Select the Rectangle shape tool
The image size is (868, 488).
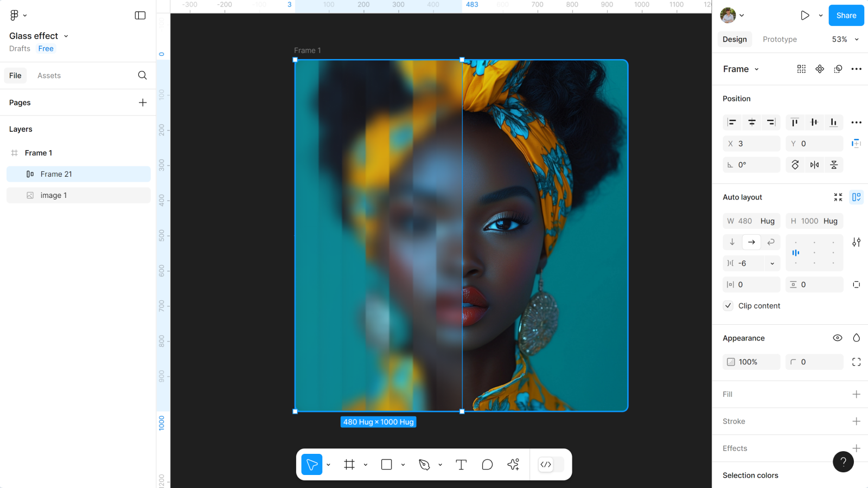(386, 465)
